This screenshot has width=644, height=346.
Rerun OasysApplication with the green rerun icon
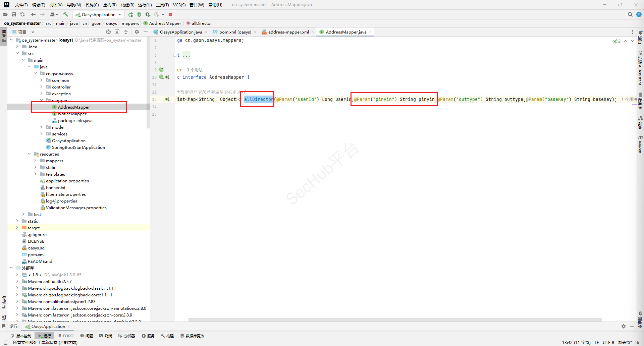[x=130, y=14]
